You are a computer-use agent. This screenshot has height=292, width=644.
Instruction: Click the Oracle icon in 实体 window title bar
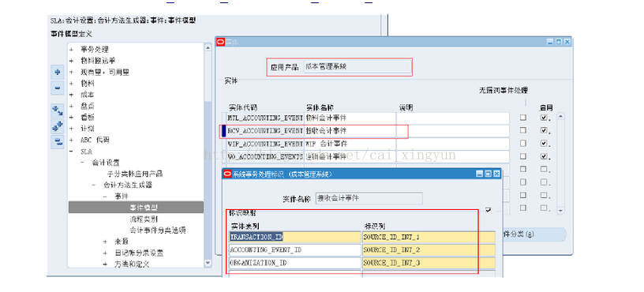click(220, 42)
